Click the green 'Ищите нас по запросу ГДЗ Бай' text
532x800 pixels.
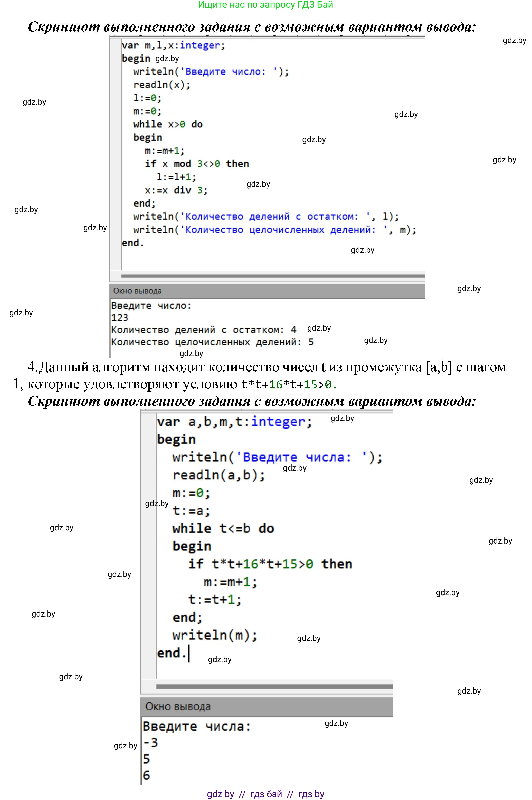click(265, 5)
